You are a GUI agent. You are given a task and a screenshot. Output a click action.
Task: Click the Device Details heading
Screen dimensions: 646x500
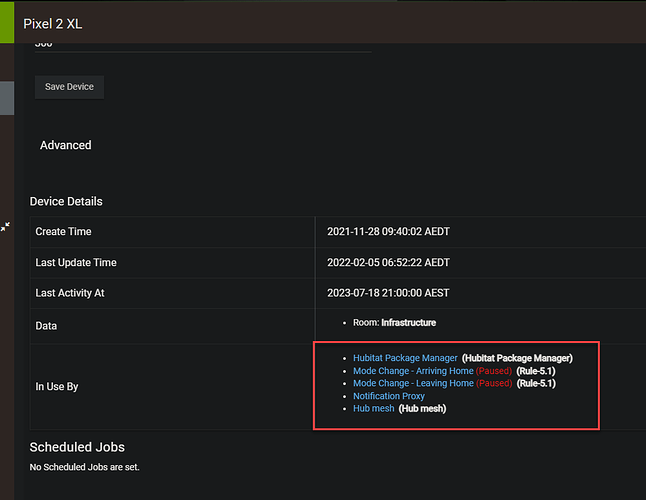point(66,201)
